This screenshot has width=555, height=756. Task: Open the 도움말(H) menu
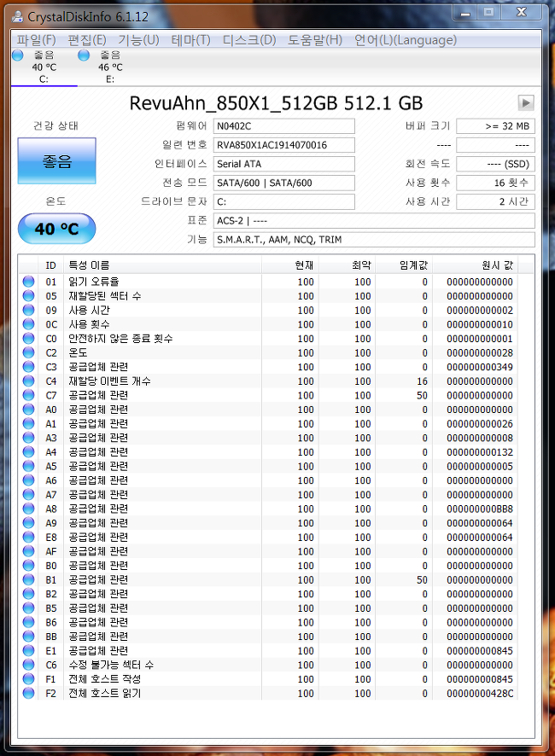click(x=315, y=40)
